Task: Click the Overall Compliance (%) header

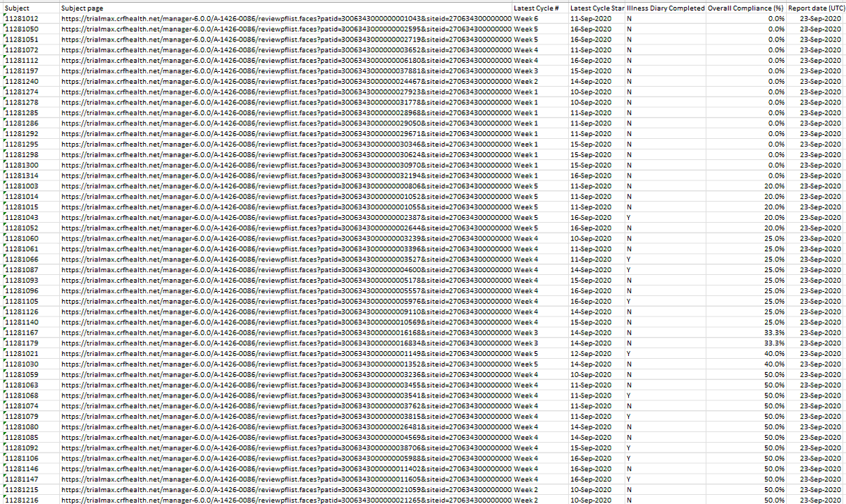Action: click(746, 8)
